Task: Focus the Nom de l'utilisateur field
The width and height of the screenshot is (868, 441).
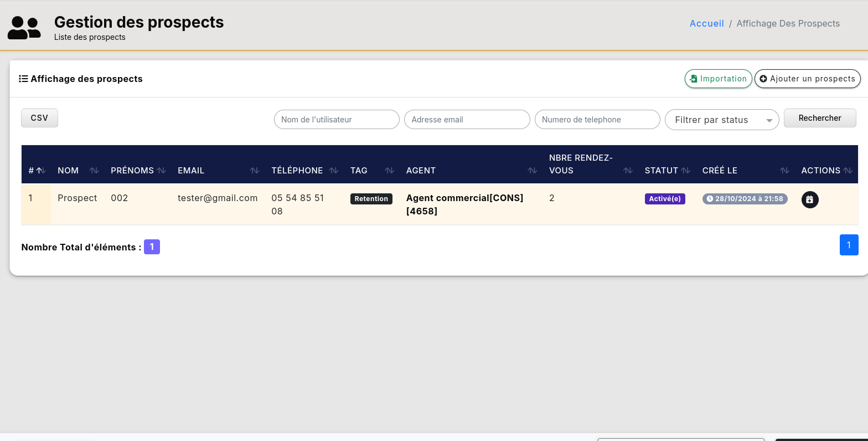Action: tap(337, 120)
